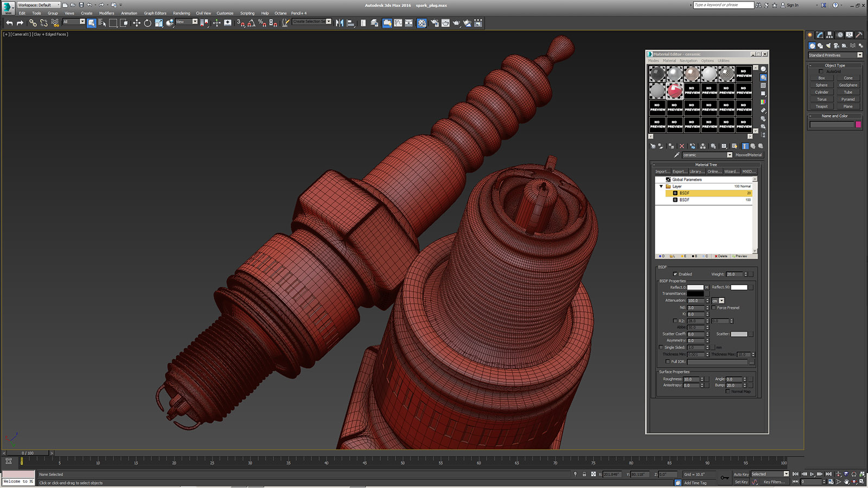Activate the Rotate tool in main toolbar
Screen dimensions: 868x488
tap(147, 23)
